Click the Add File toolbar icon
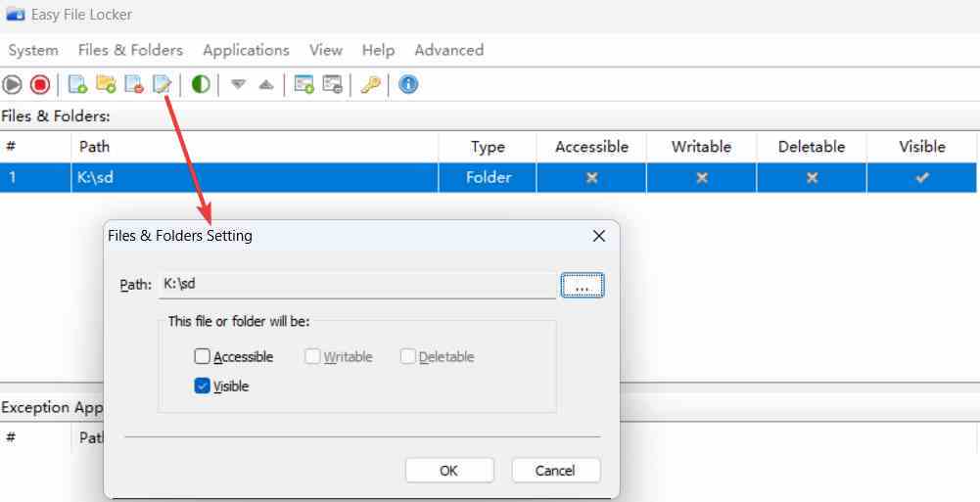980x502 pixels. pos(77,84)
